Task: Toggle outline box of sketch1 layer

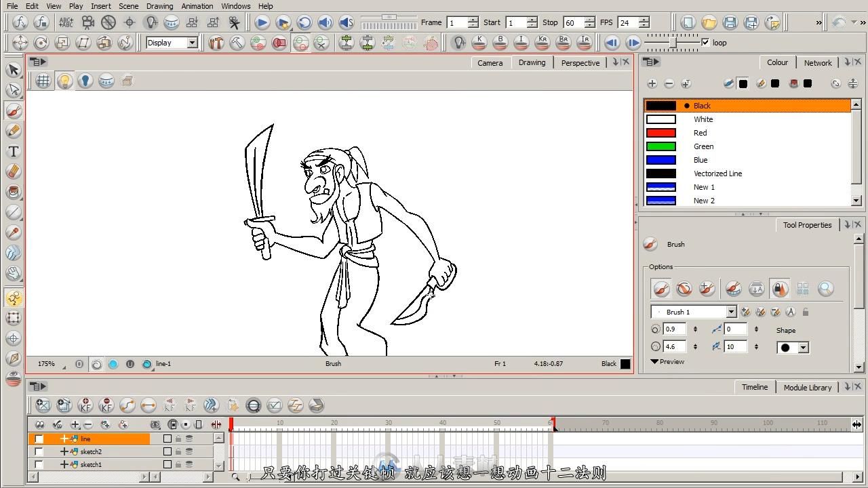Action: pyautogui.click(x=167, y=464)
